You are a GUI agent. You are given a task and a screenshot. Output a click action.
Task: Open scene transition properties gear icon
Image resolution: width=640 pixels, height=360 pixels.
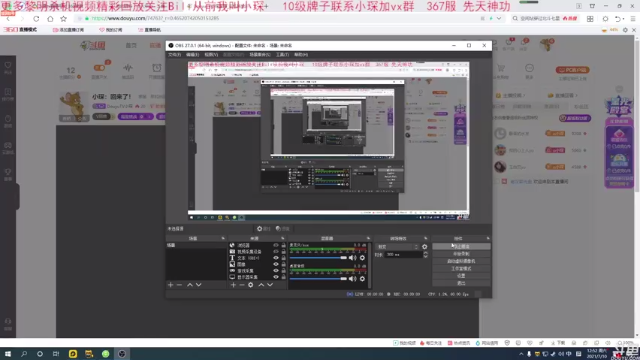424,247
